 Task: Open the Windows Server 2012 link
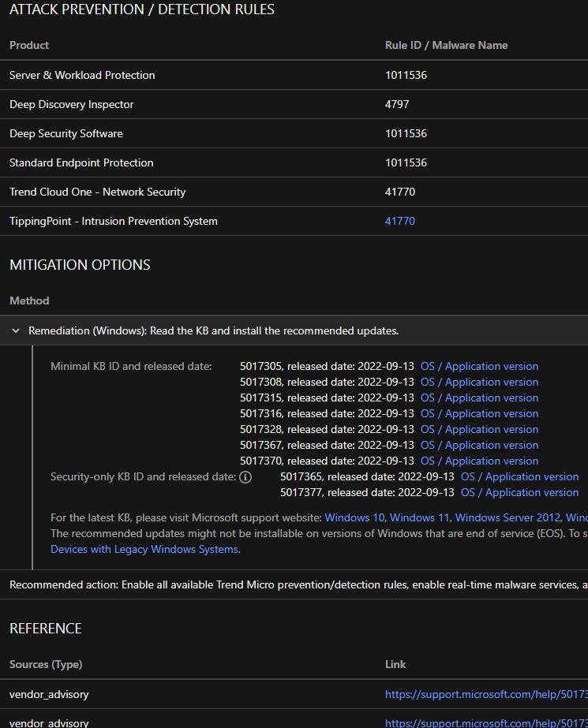click(x=507, y=518)
